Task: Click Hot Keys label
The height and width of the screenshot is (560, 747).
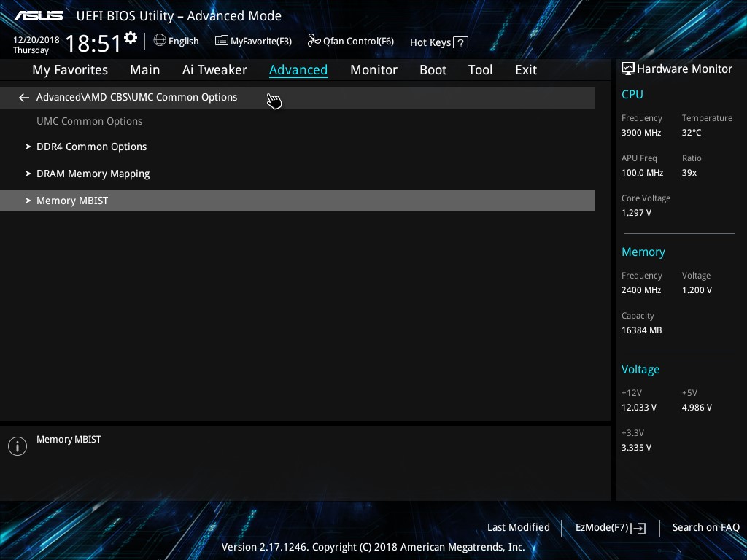Action: pos(430,42)
